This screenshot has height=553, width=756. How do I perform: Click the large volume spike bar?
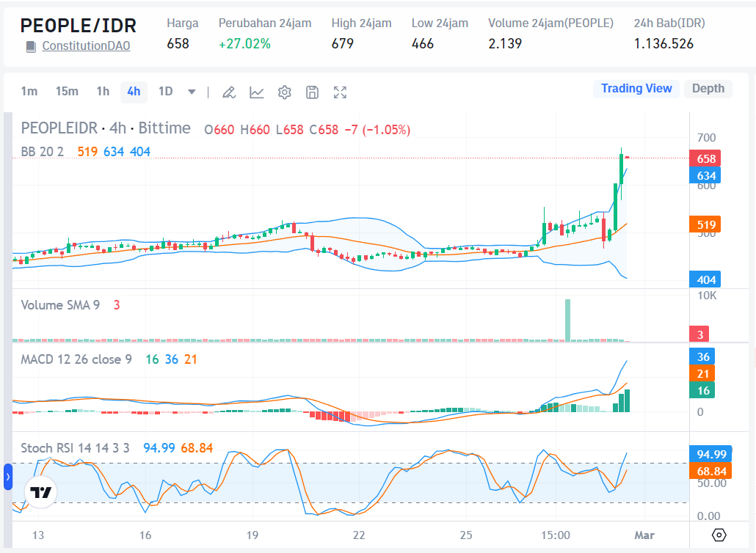tap(567, 321)
